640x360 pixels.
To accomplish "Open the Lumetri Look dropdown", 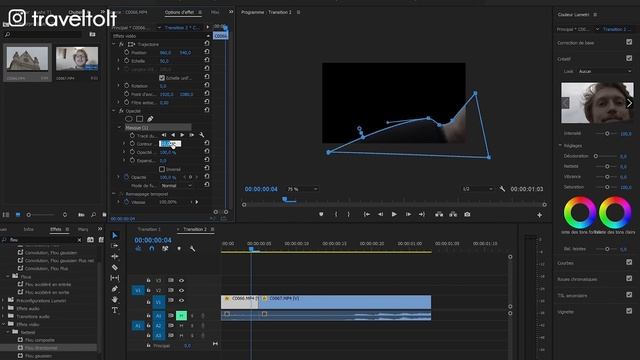I will [x=604, y=71].
